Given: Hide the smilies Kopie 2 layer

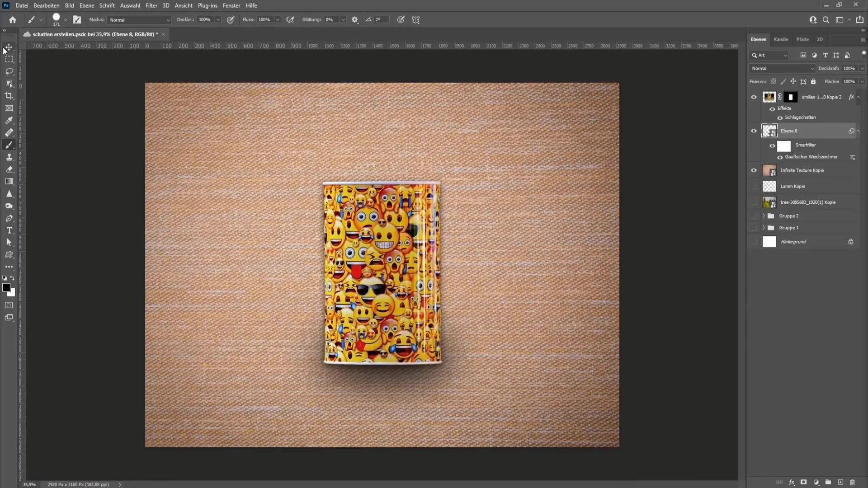Looking at the screenshot, I should tap(754, 97).
